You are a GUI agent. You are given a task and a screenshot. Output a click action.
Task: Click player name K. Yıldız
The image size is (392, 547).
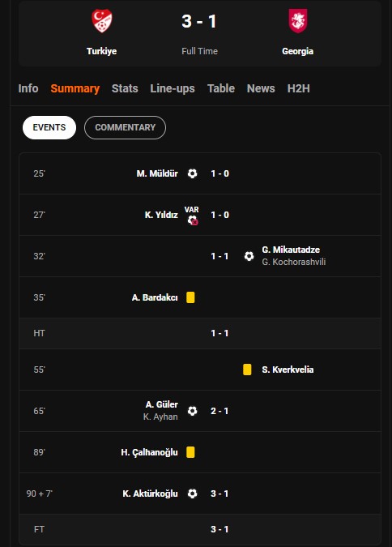pyautogui.click(x=161, y=215)
